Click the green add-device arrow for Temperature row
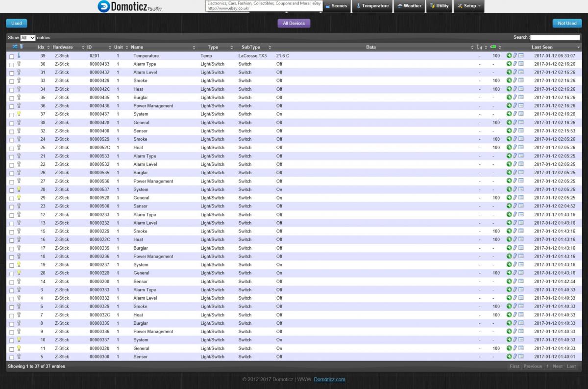The image size is (588, 389). [x=509, y=56]
